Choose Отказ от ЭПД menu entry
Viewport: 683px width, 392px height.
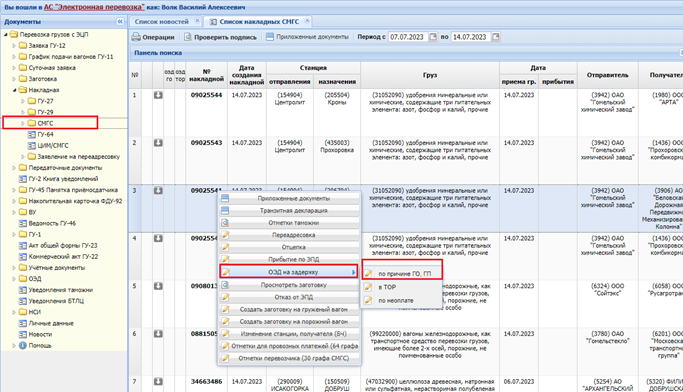(289, 297)
